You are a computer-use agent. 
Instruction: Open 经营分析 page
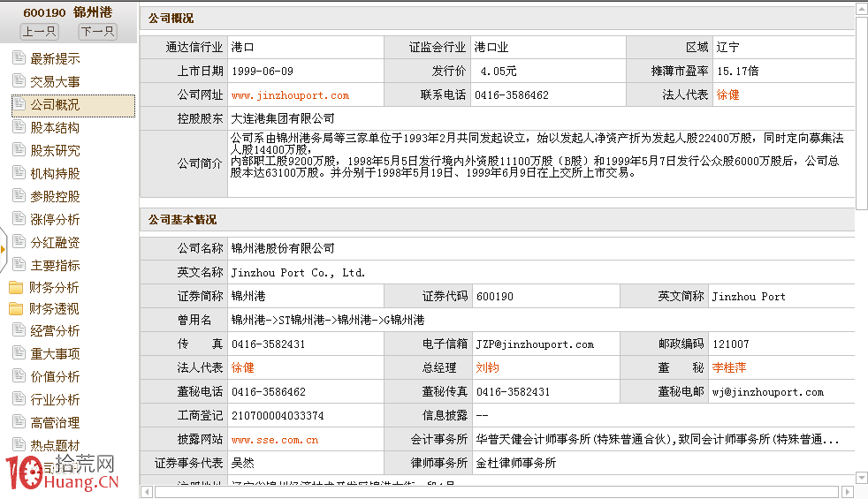(55, 331)
